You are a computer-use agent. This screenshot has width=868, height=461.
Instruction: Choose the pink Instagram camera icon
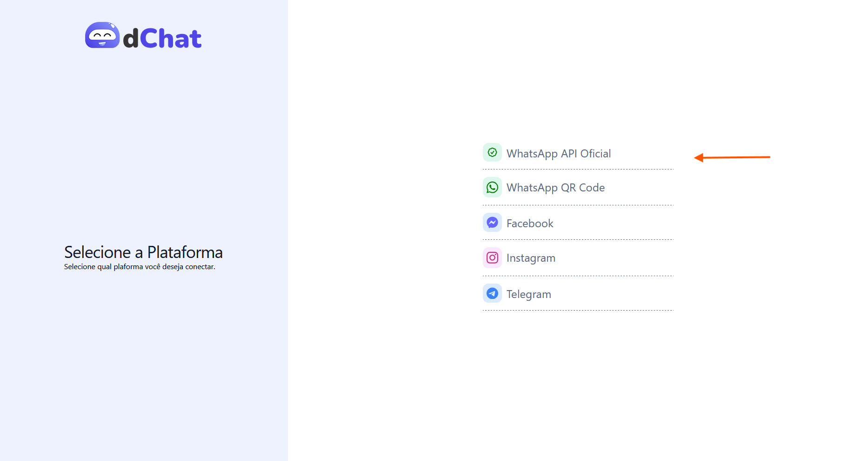(492, 258)
